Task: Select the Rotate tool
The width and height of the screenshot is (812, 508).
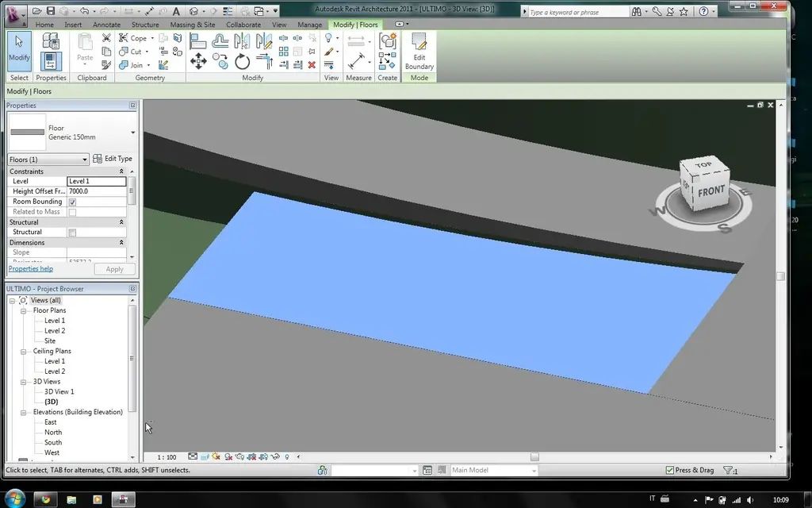Action: point(242,61)
